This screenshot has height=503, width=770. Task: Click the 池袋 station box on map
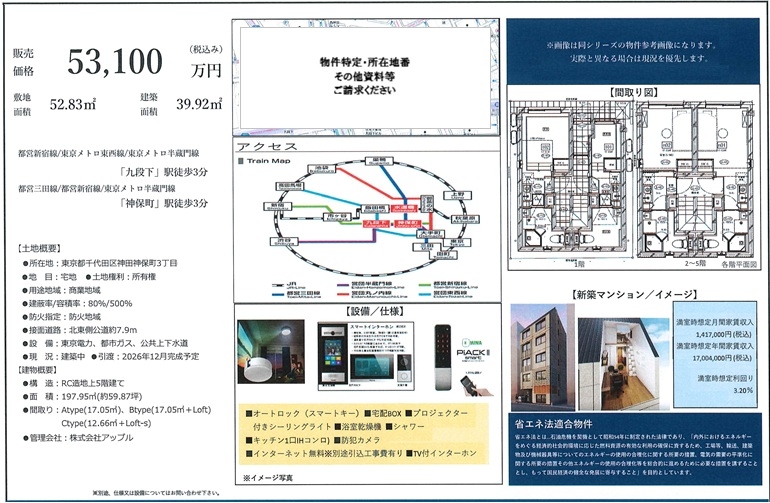(x=322, y=169)
